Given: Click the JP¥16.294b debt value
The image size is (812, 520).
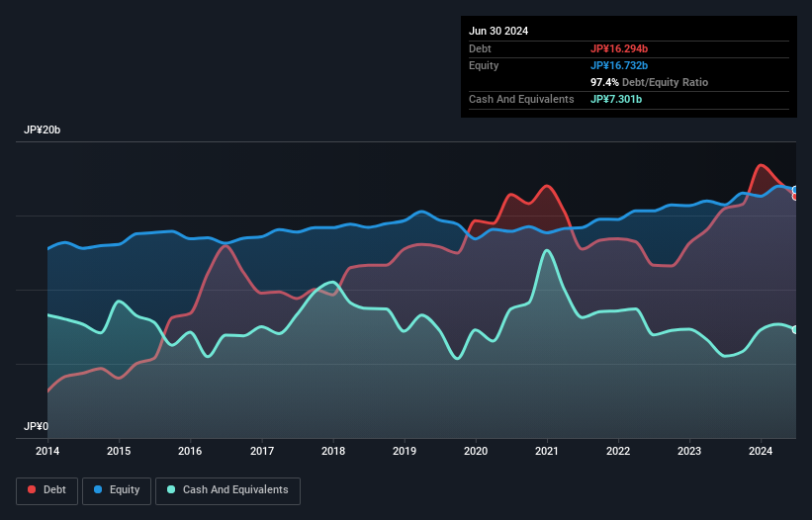Looking at the screenshot, I should (619, 48).
